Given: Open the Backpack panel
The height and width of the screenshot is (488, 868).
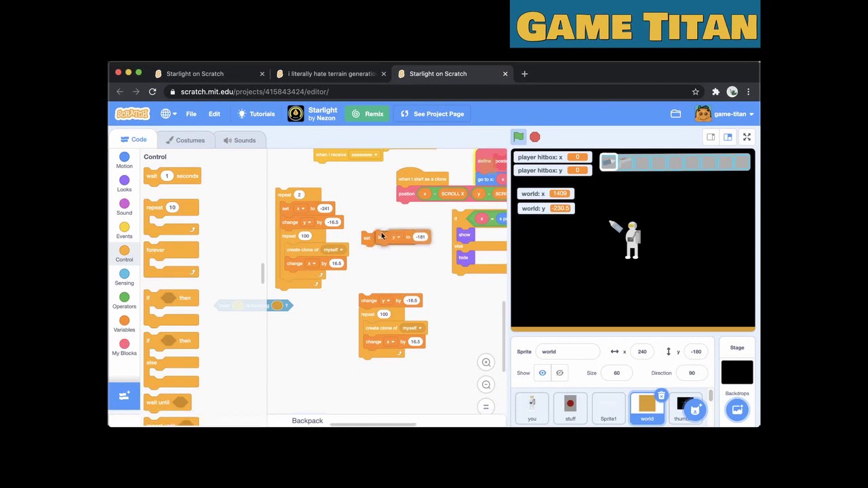Looking at the screenshot, I should (307, 421).
